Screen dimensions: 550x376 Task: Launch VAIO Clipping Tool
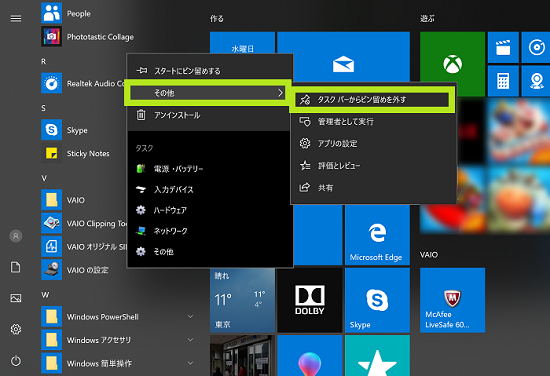coord(83,223)
